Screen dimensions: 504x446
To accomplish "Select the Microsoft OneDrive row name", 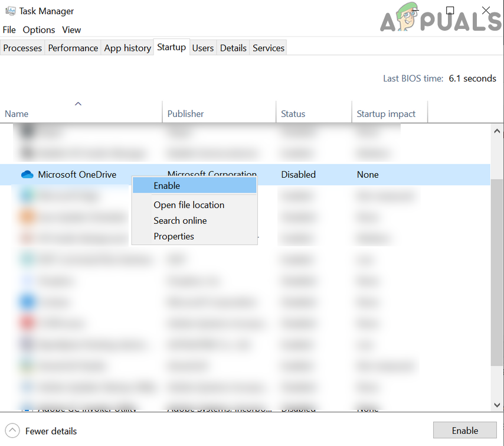I will [x=77, y=174].
